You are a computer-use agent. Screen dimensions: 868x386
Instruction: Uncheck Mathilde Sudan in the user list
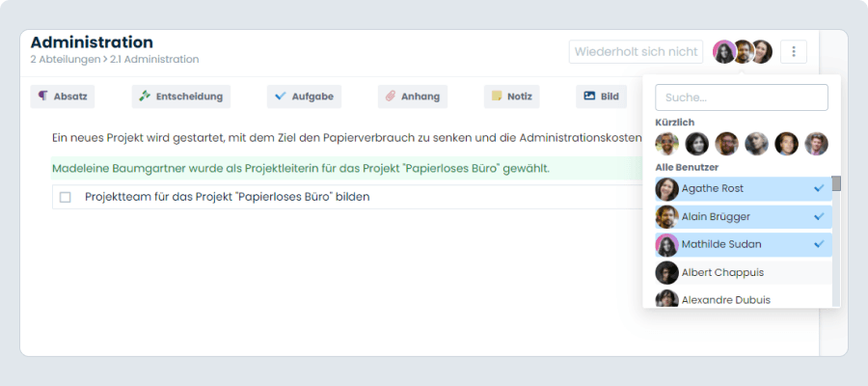tap(744, 244)
